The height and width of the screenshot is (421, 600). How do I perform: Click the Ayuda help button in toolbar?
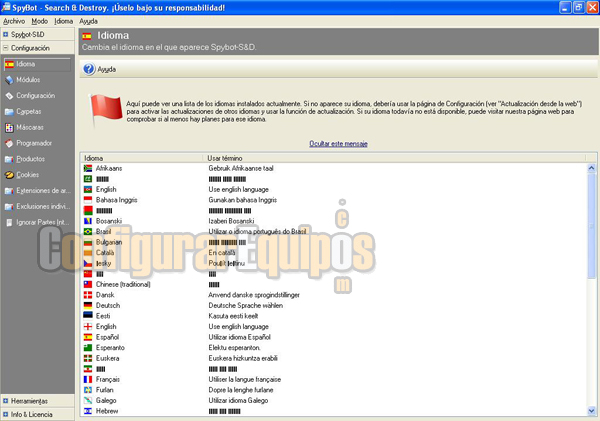coord(100,69)
